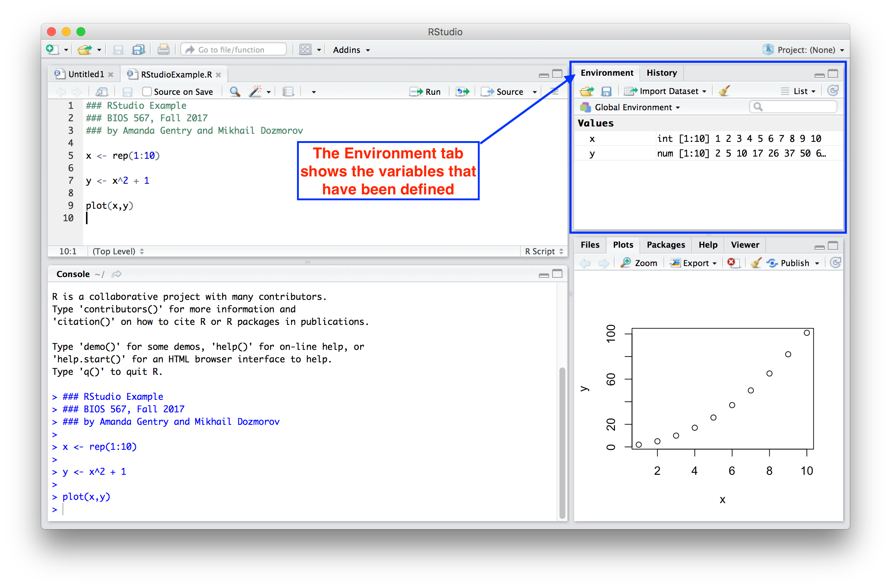Image resolution: width=891 pixels, height=588 pixels.
Task: Click the magic wand code tools icon
Action: tap(256, 92)
